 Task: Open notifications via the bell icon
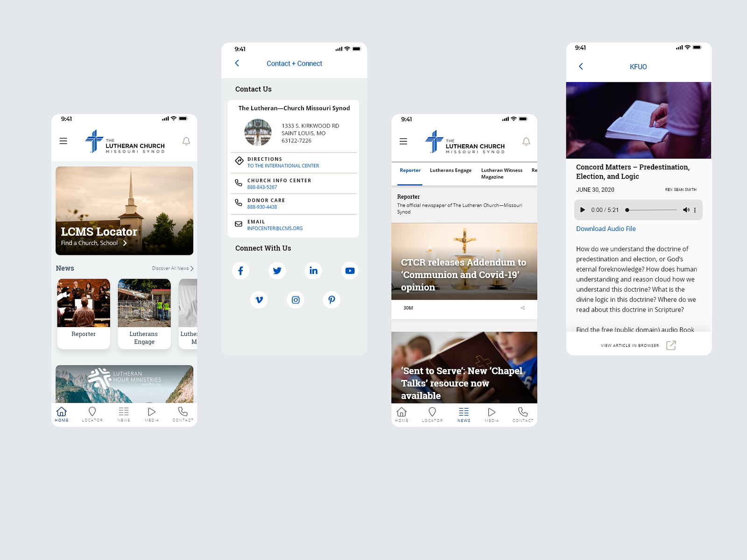pyautogui.click(x=186, y=141)
